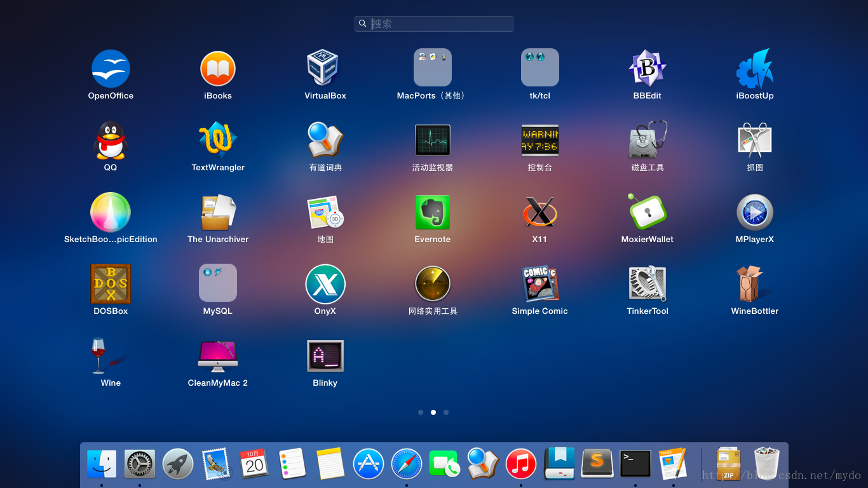Open iBoostUp app
The image size is (868, 488).
point(755,69)
